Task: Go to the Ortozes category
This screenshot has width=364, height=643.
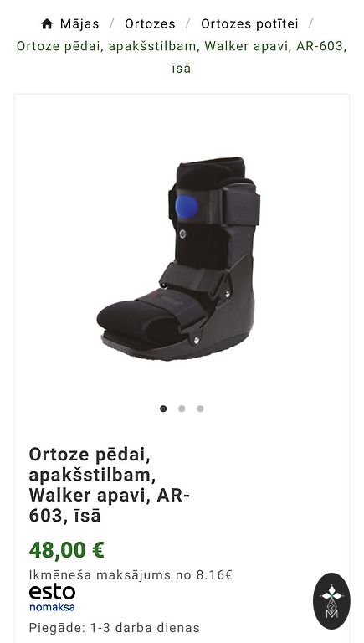Action: coord(150,24)
